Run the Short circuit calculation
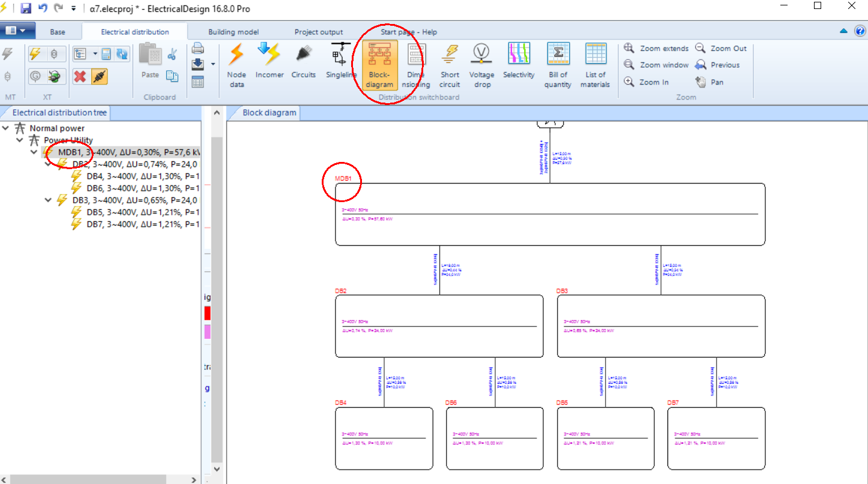 point(449,65)
